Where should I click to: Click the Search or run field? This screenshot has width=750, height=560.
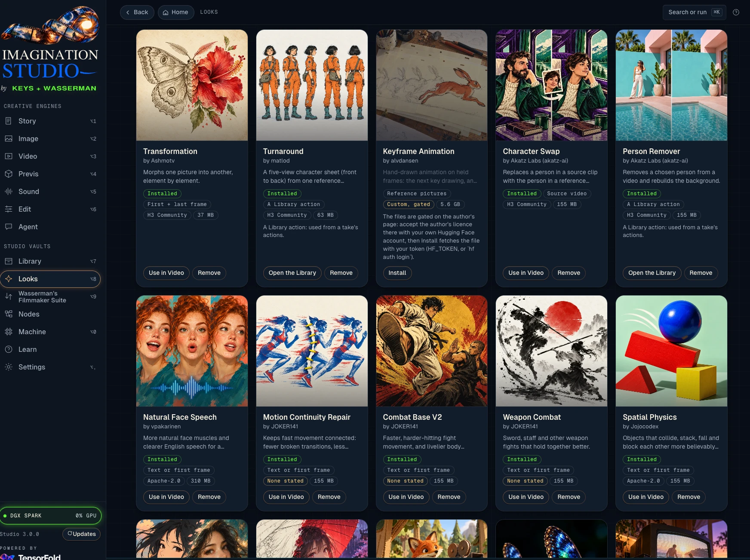point(694,12)
